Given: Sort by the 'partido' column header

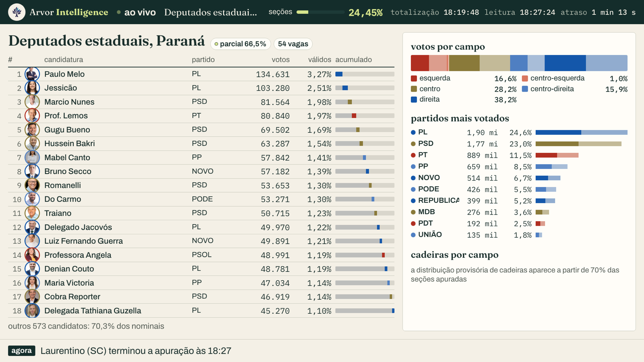Looking at the screenshot, I should (203, 60).
